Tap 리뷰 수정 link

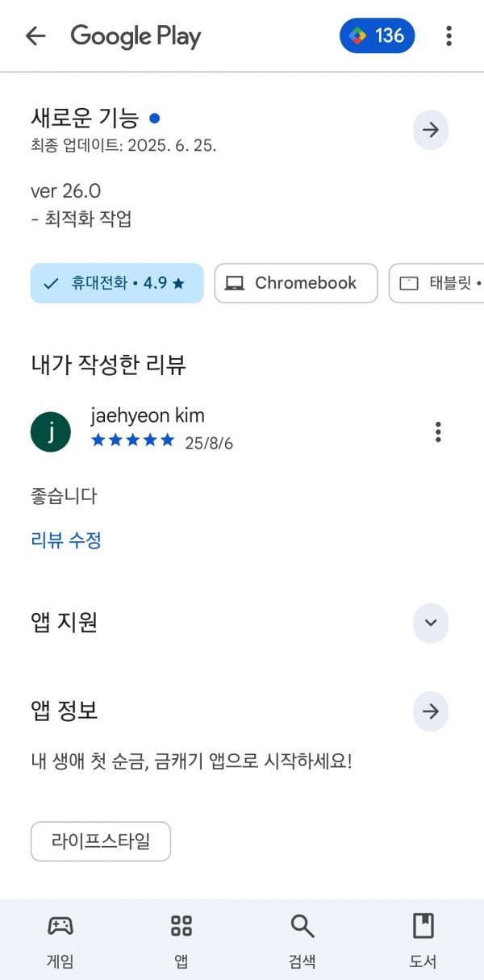point(66,540)
